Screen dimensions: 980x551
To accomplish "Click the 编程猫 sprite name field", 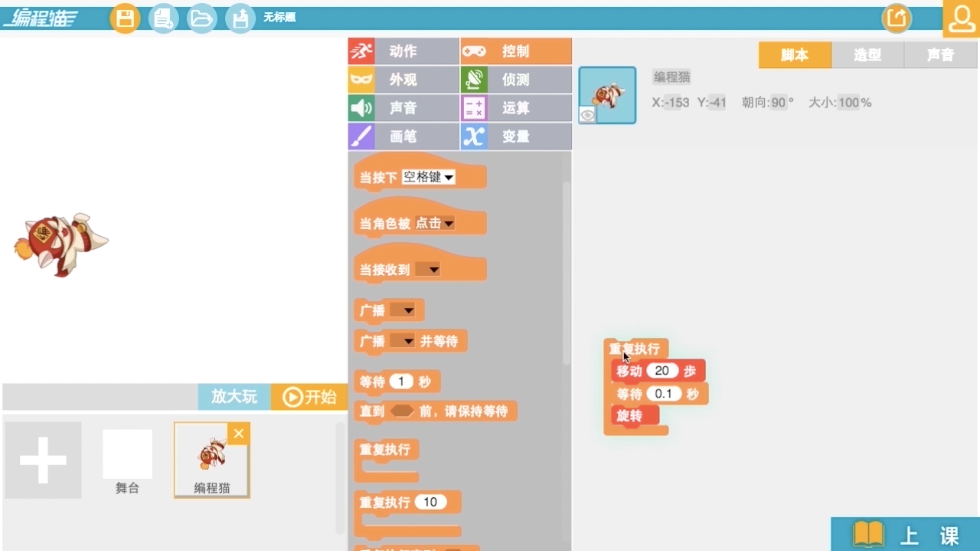I will 672,77.
